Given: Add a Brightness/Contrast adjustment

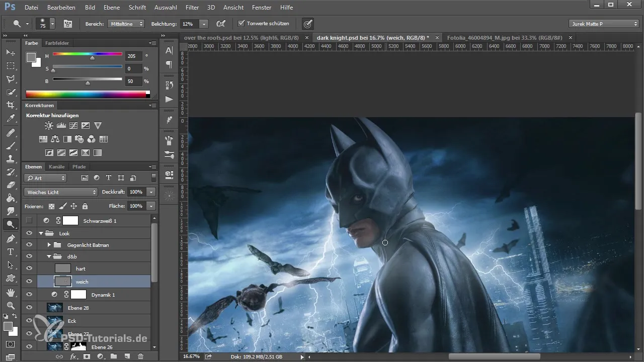Looking at the screenshot, I should coord(49,125).
